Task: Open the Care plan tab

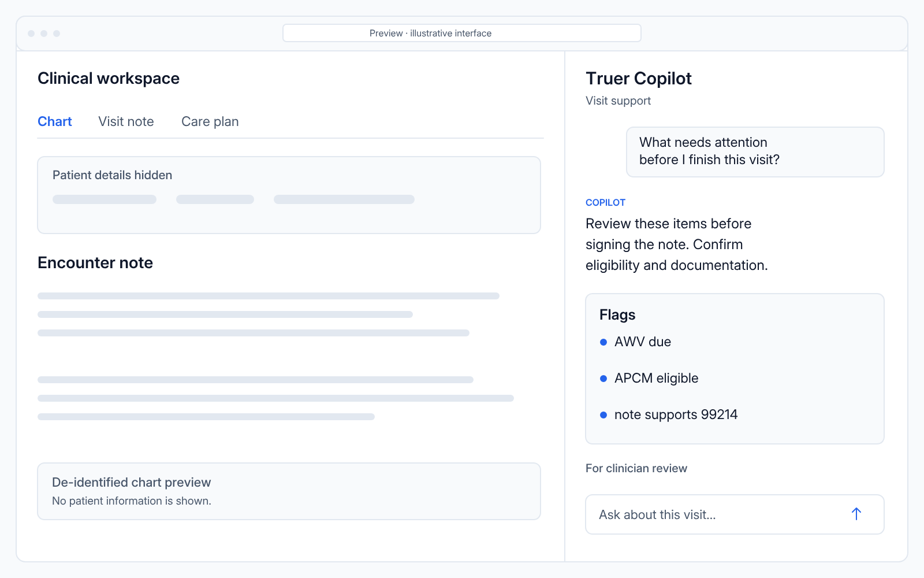Action: [x=210, y=121]
